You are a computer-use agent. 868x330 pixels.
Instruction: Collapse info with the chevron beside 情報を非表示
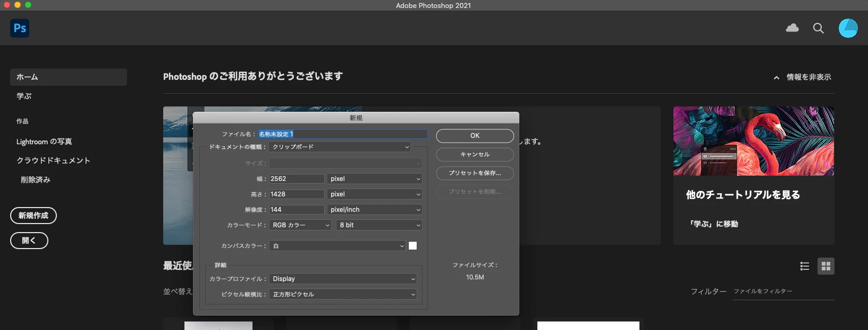tap(777, 78)
